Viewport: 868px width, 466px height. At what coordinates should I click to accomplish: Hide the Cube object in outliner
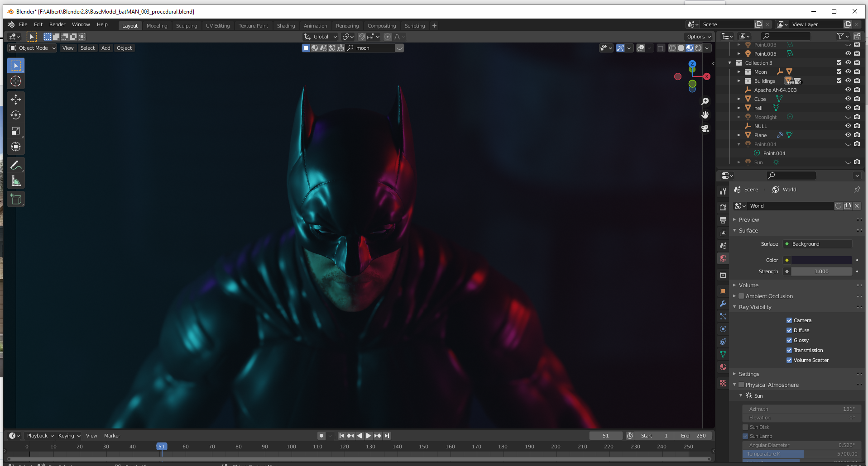848,99
